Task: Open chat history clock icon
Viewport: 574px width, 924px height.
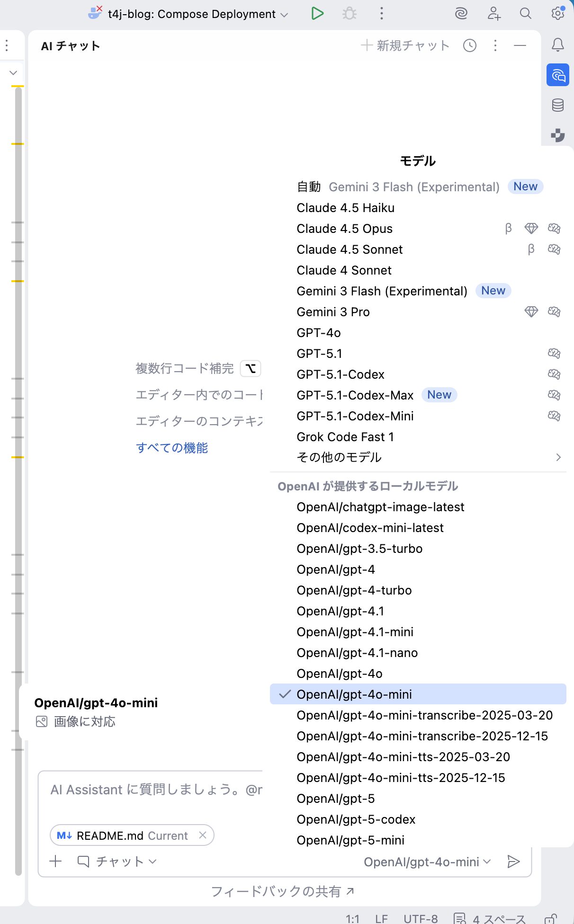Action: [x=469, y=46]
